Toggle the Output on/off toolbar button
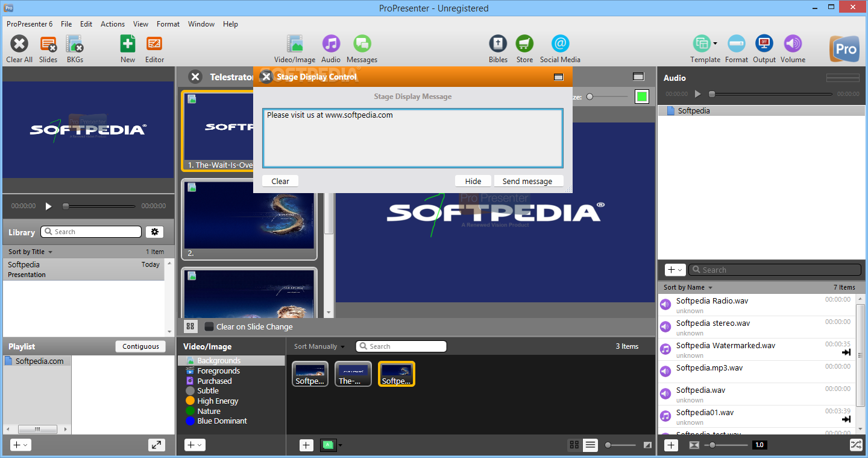The height and width of the screenshot is (458, 868). click(x=764, y=44)
